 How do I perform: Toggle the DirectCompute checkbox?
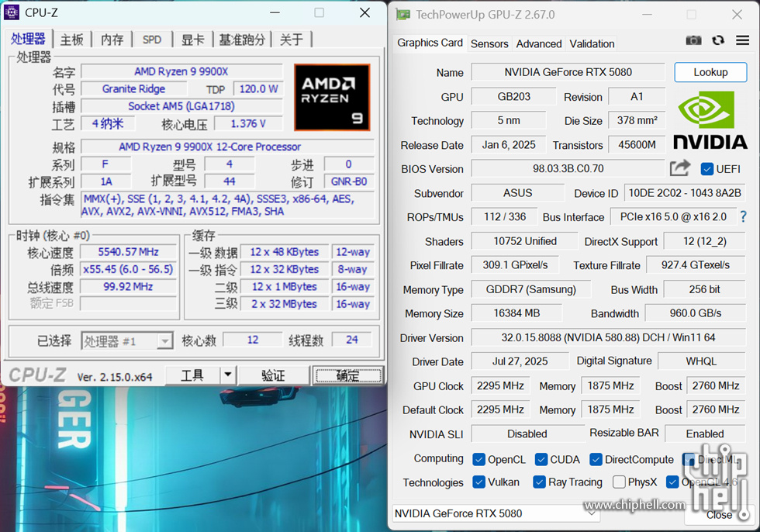(596, 459)
